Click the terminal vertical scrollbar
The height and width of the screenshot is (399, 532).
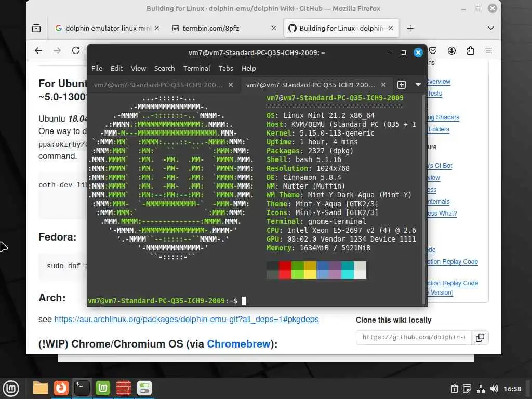pyautogui.click(x=423, y=199)
